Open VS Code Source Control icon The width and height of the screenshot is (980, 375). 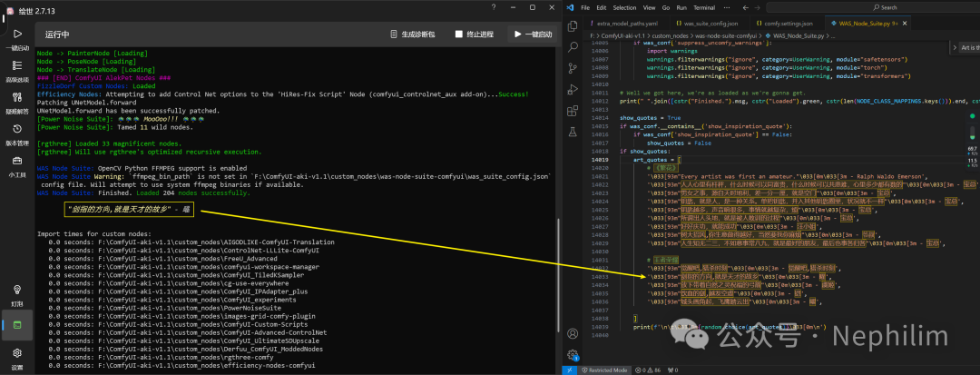(x=572, y=68)
